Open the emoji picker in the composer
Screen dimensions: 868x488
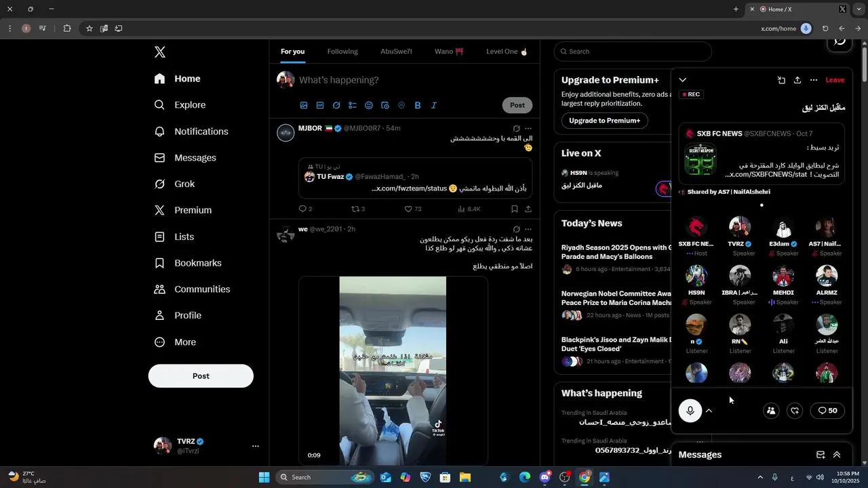(x=369, y=105)
